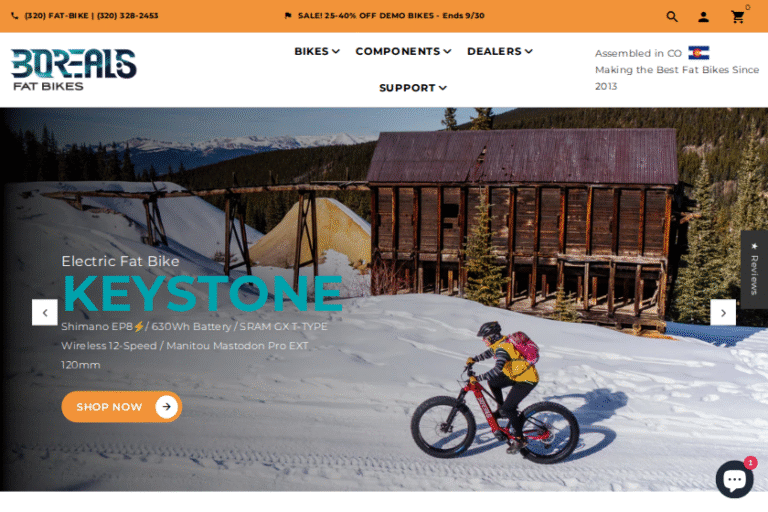Open the Support menu item

pyautogui.click(x=413, y=88)
